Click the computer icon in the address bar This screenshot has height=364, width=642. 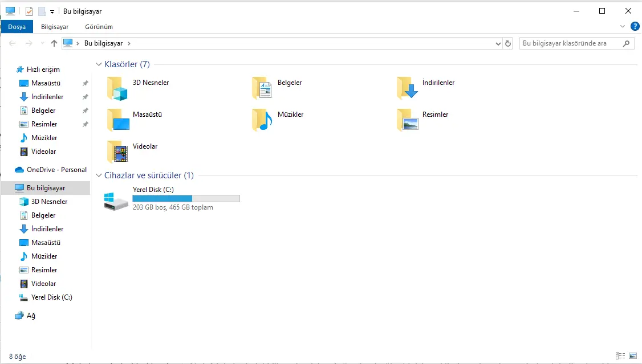point(68,43)
